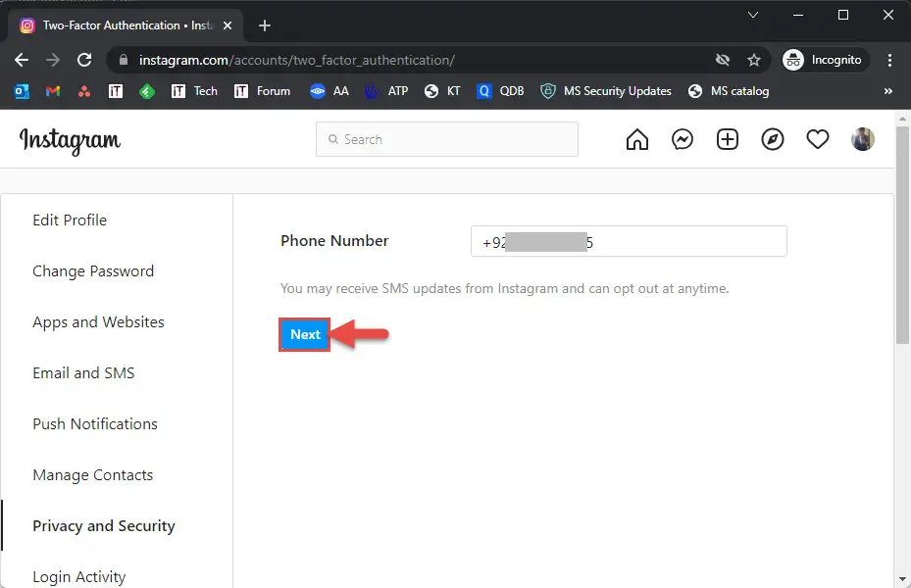Select the Two-Factor Authentication browser tab
Viewport: 911px width, 588px height.
click(x=127, y=25)
